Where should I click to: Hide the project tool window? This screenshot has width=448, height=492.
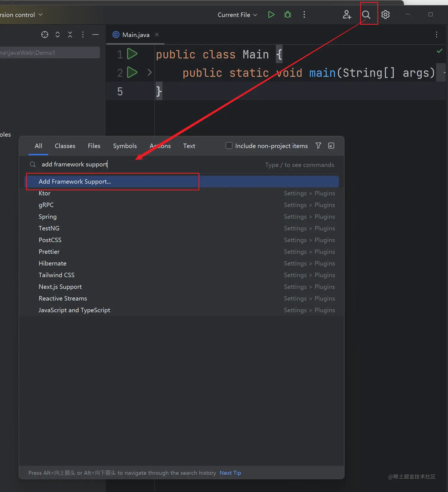[x=95, y=35]
